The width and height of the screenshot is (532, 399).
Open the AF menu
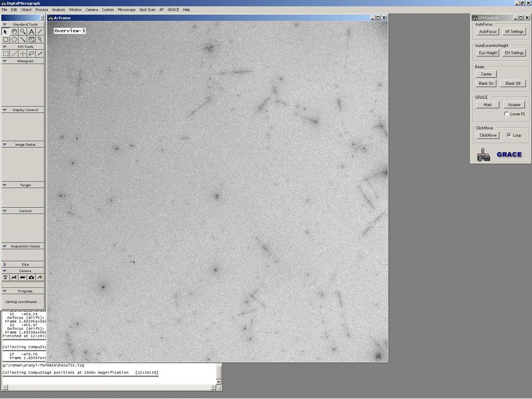click(162, 10)
